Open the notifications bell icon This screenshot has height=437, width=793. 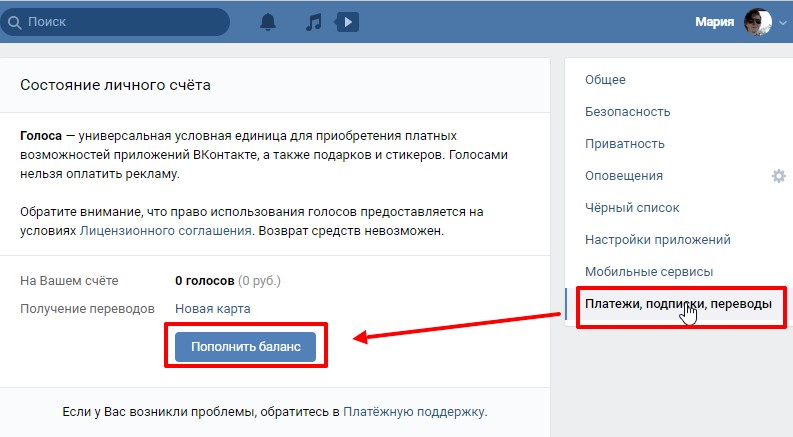(x=268, y=22)
